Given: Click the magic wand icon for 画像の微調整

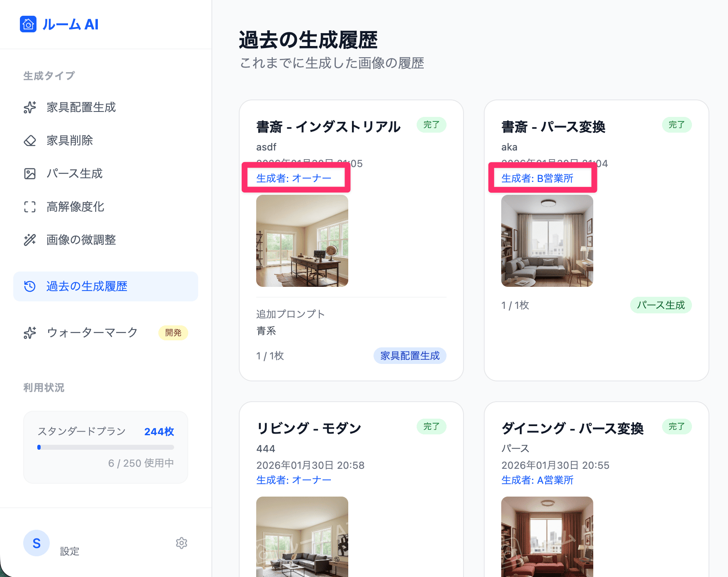Looking at the screenshot, I should [30, 240].
